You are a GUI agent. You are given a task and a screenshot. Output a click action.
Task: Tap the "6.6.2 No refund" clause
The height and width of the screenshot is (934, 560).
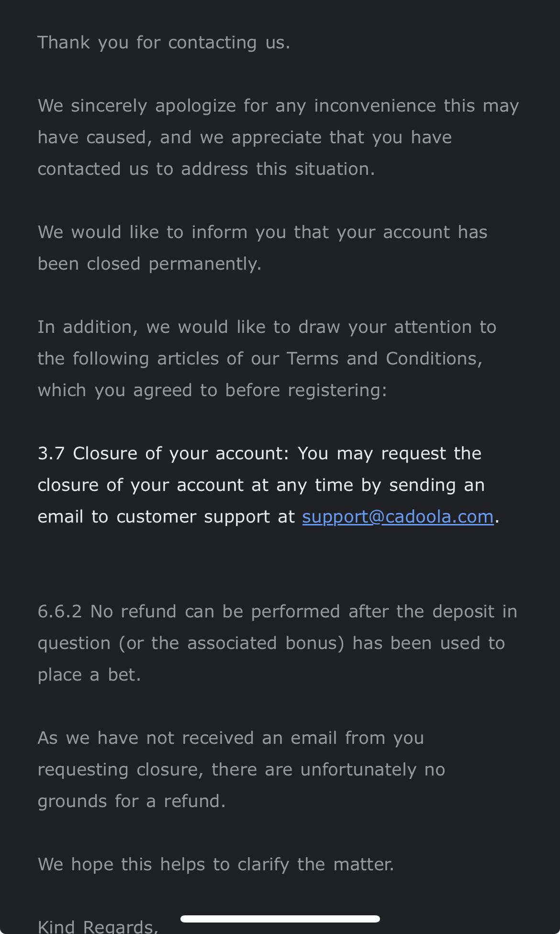coord(277,612)
